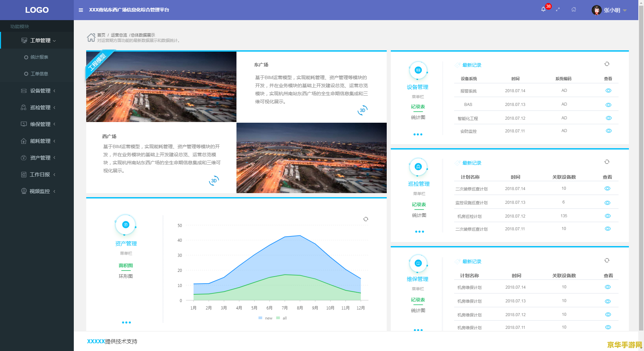Toggle the 'new' series legend swatch
The height and width of the screenshot is (351, 644).
coord(260,318)
